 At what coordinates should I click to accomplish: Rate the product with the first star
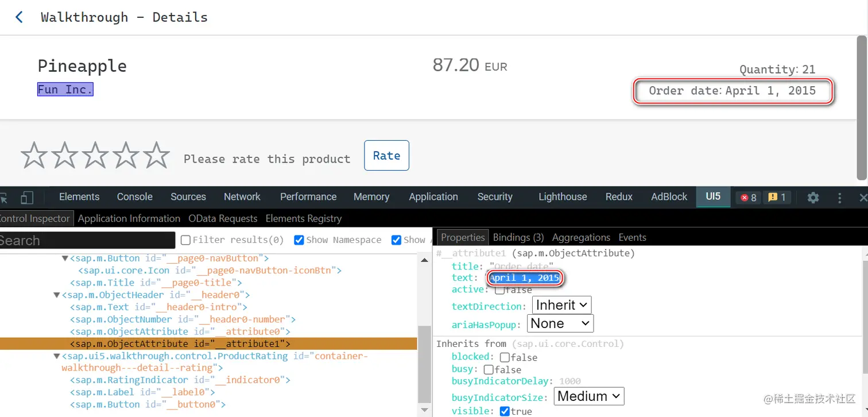(x=34, y=155)
